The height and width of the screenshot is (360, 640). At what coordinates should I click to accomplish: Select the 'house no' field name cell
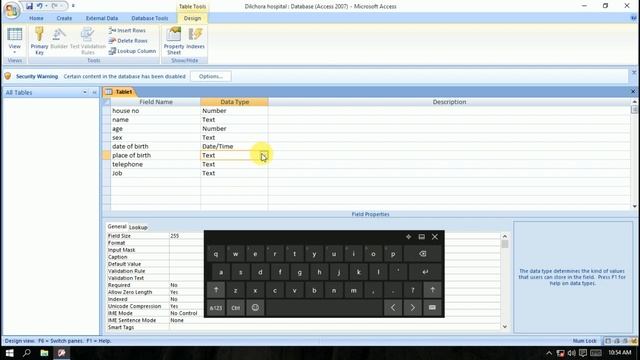coord(156,111)
